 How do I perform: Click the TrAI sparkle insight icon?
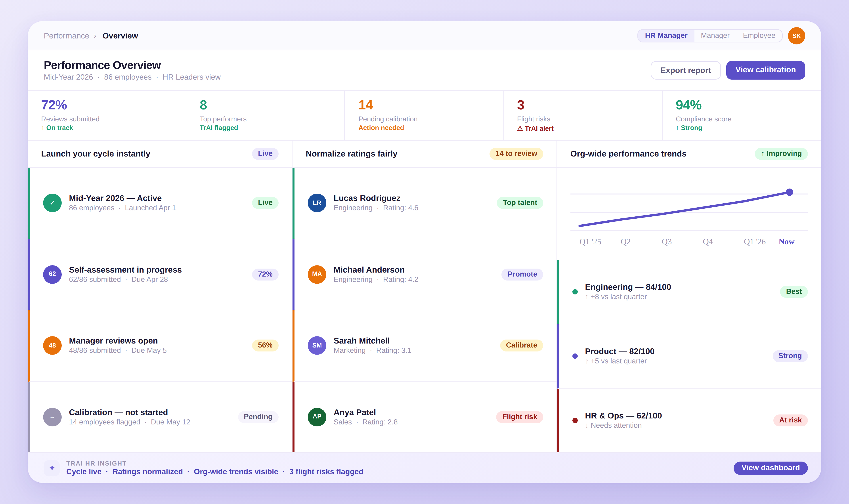coord(52,468)
